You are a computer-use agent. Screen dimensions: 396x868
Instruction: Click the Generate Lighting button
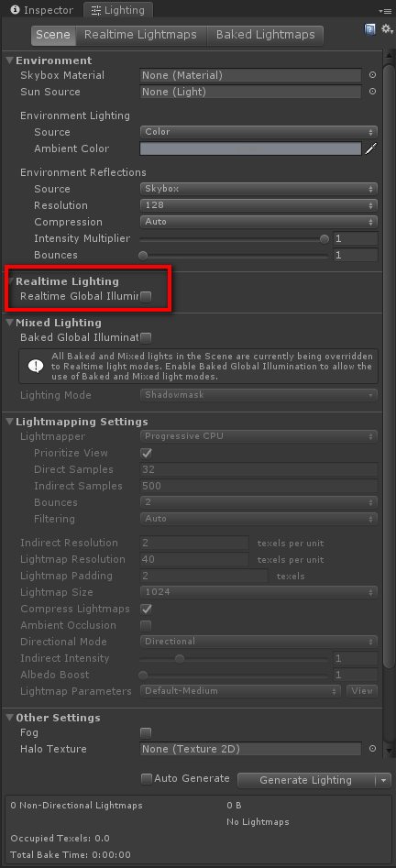tap(306, 780)
